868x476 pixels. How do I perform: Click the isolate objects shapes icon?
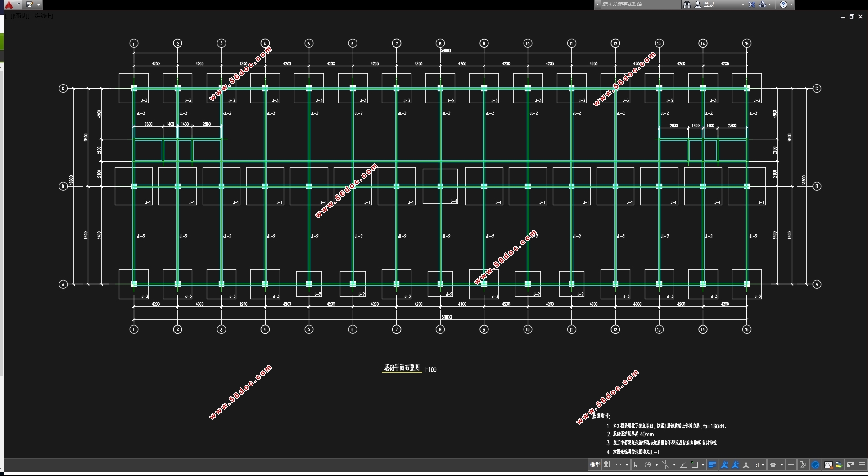tap(803, 465)
